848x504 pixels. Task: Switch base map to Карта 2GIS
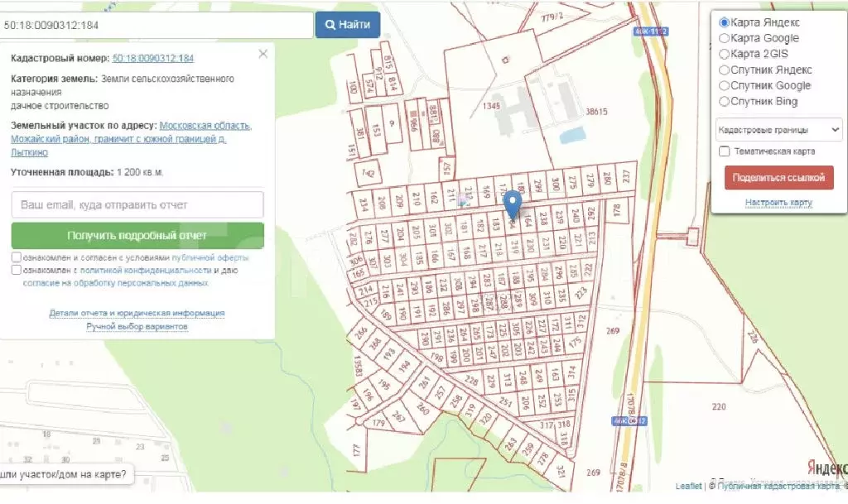725,53
